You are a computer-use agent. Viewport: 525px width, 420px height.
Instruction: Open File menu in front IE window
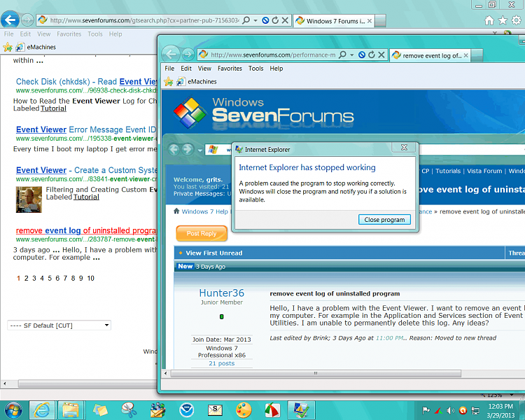[x=169, y=69]
